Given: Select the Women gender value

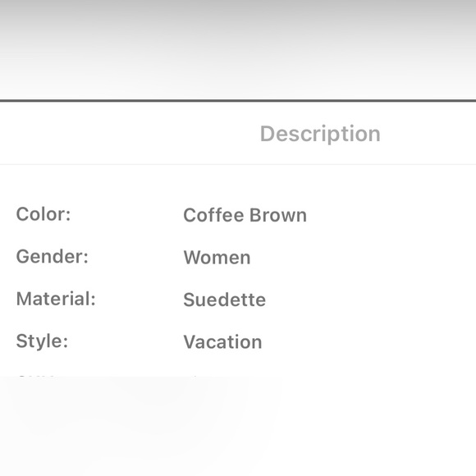Looking at the screenshot, I should pos(217,258).
